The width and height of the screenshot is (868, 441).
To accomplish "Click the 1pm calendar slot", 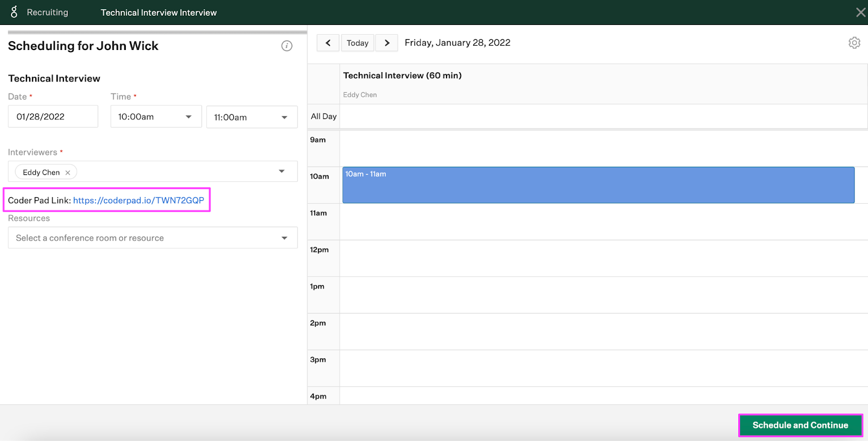I will 603,295.
